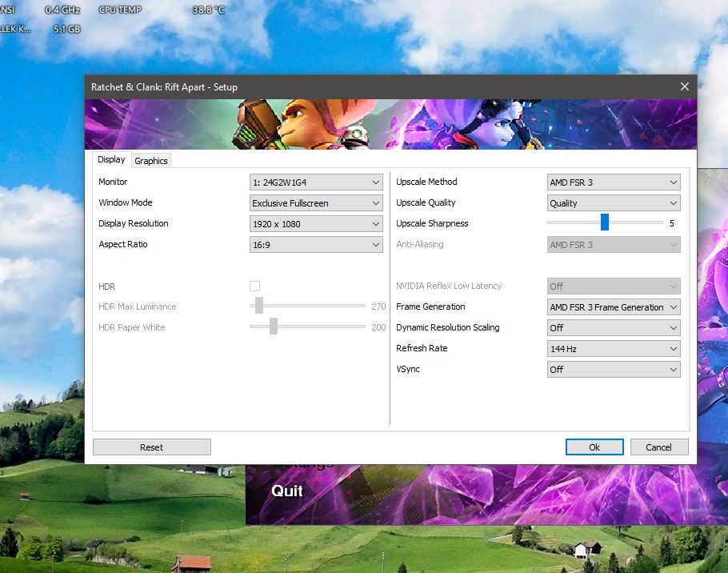
Task: Click the HDR Paper White value 200
Action: [378, 327]
